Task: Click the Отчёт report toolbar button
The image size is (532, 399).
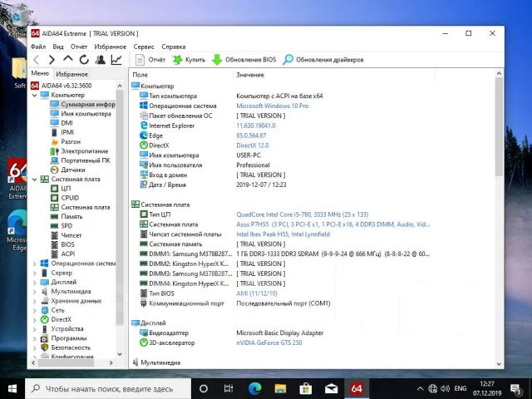Action: 150,60
